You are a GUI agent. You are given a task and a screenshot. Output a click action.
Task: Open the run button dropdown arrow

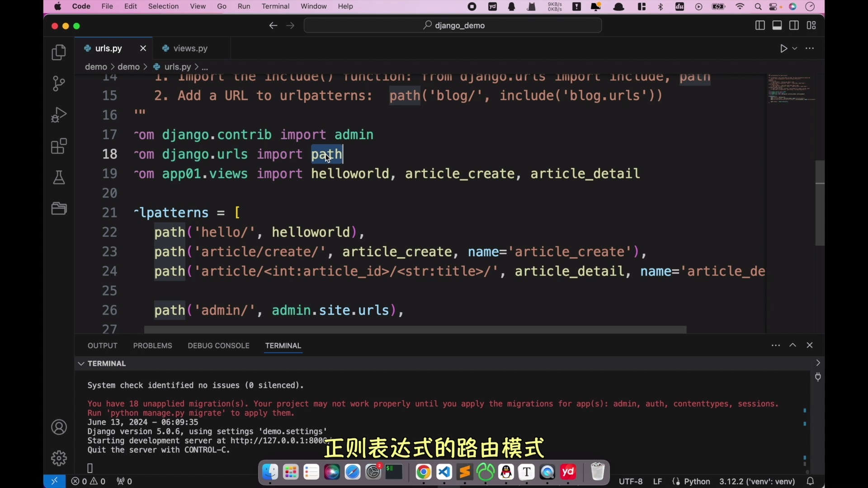(x=795, y=48)
